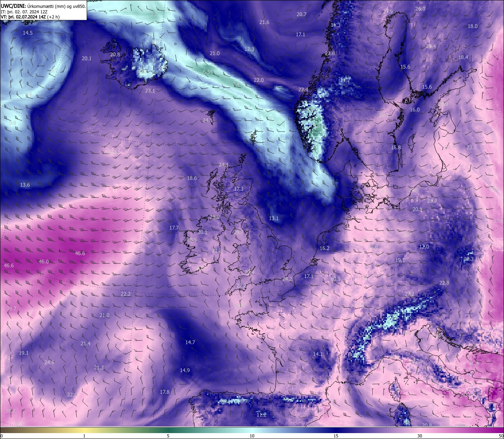504x439 pixels.
Task: Click the 16.0 value over the Baltic
Action: coord(415,110)
